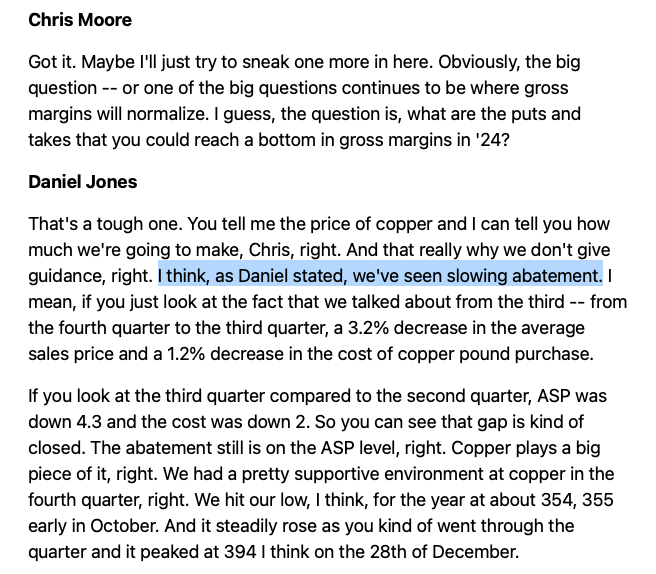Click the phrase "sneak one more in here"
Screen dimensions: 656x574
click(328, 62)
